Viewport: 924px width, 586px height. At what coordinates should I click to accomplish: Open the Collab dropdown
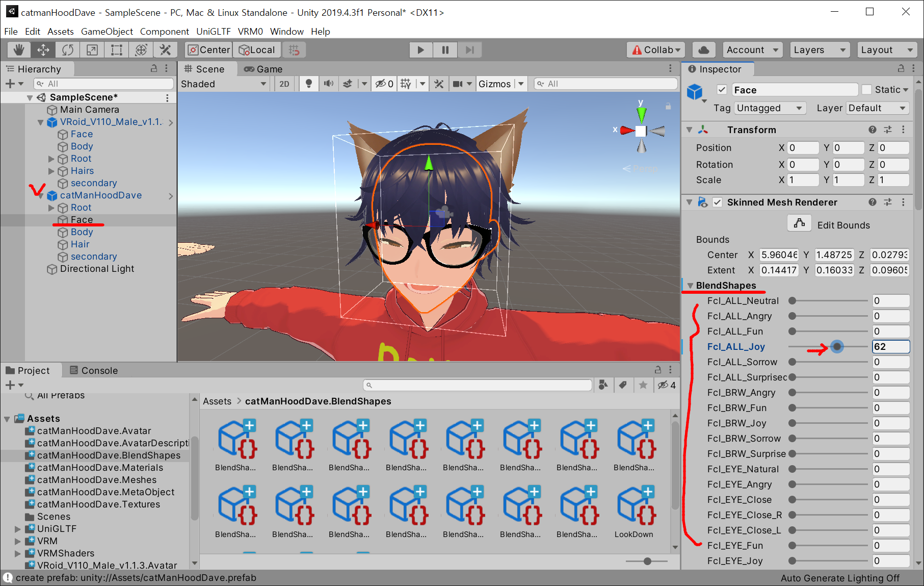655,50
